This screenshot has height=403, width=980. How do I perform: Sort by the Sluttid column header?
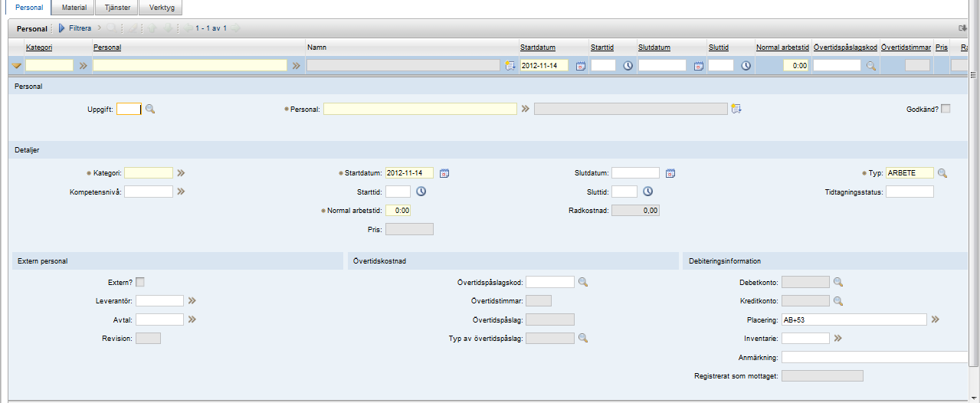[719, 48]
